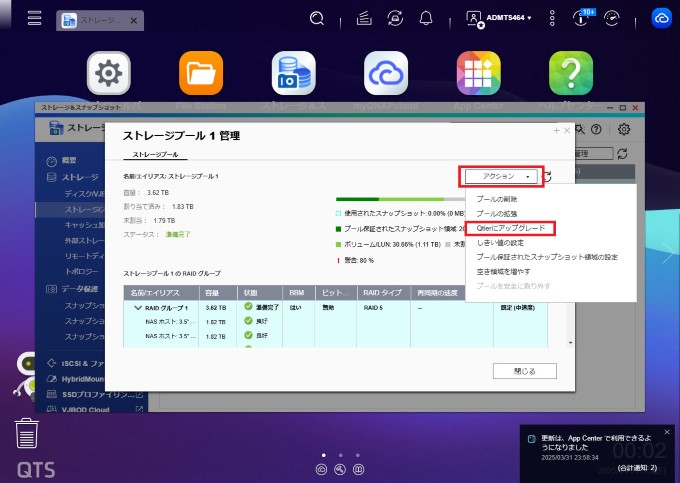Choose 空き領域を増やす from action menu
The height and width of the screenshot is (483, 680).
point(503,271)
